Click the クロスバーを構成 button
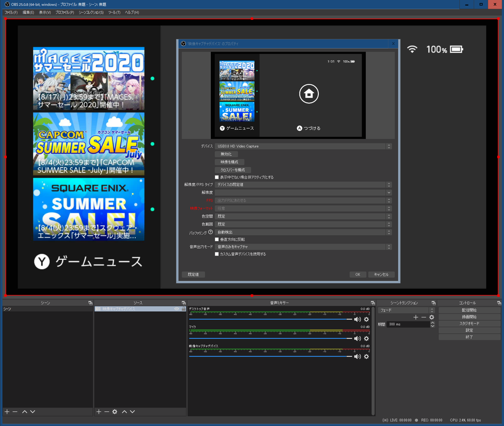The width and height of the screenshot is (504, 426). [x=233, y=170]
